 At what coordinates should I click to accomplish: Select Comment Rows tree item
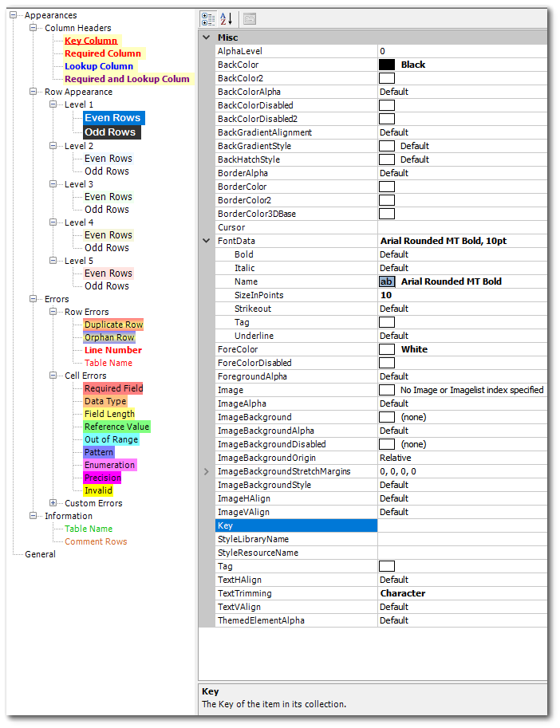[x=96, y=542]
